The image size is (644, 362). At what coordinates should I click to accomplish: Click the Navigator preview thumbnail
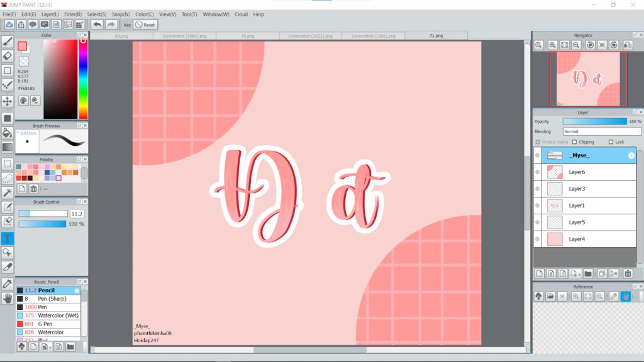588,79
